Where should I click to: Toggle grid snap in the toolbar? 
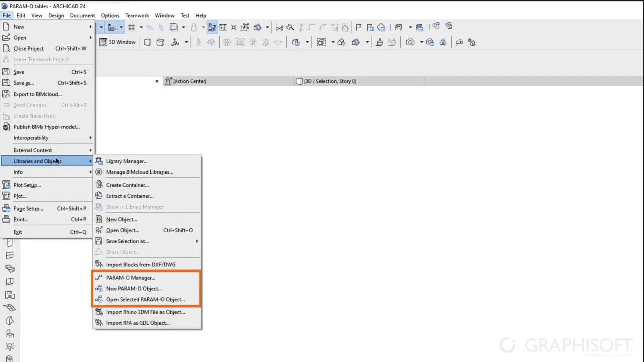(132, 27)
